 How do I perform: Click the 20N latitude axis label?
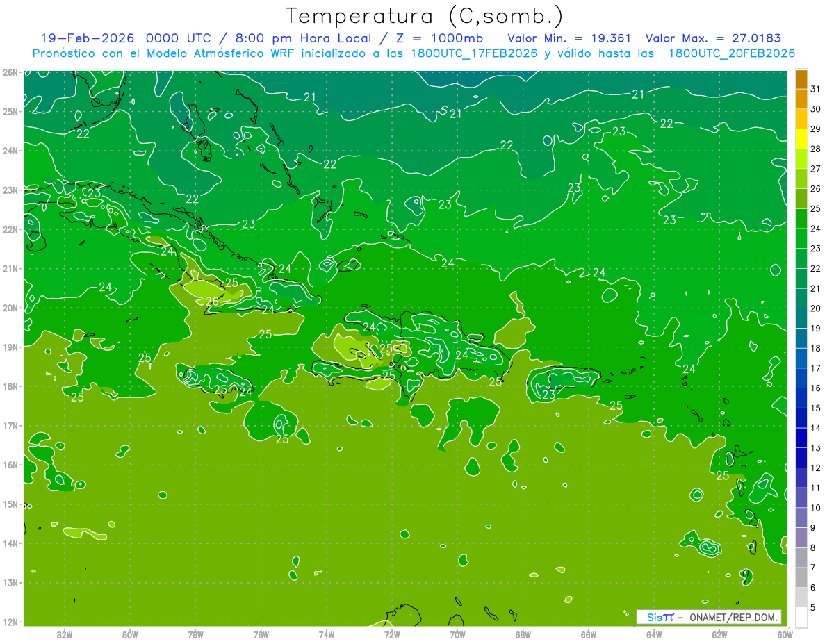[10, 308]
